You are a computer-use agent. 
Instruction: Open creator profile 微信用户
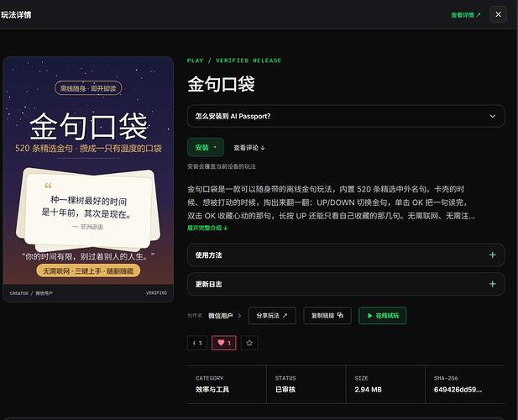220,316
